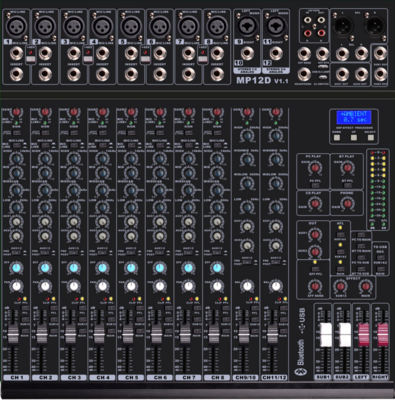
Task: Click the PHONE gain knob
Action: click(x=347, y=203)
